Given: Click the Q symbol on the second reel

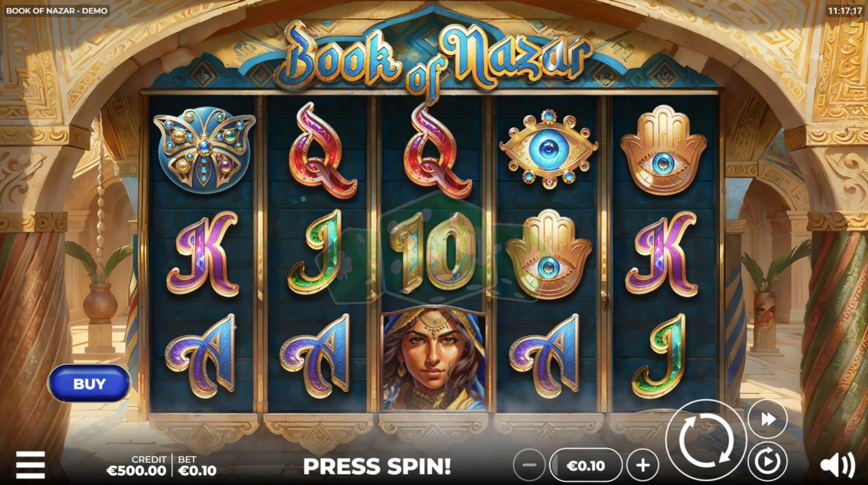Looking at the screenshot, I should coord(319,150).
